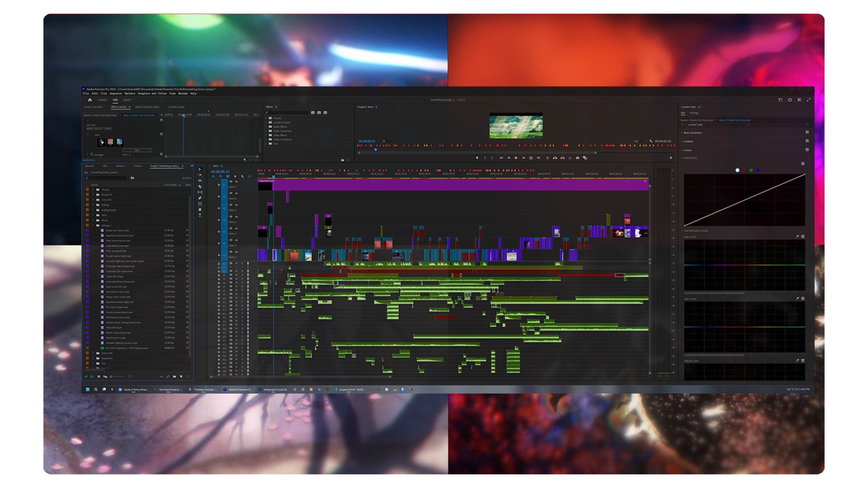The image size is (868, 488).
Task: Expand Lumetri Presets folder in Effects
Action: click(266, 122)
